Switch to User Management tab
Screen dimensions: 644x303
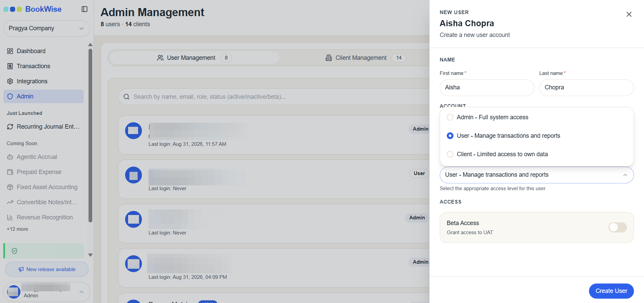194,58
